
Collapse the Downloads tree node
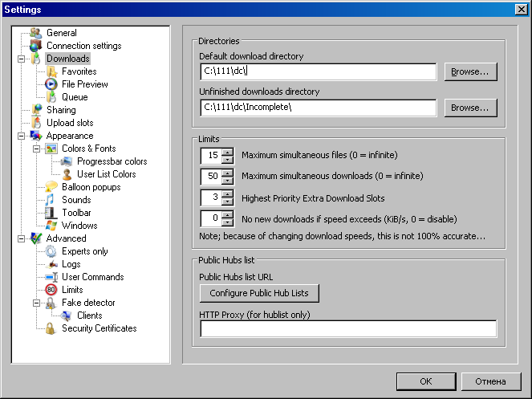tap(21, 59)
